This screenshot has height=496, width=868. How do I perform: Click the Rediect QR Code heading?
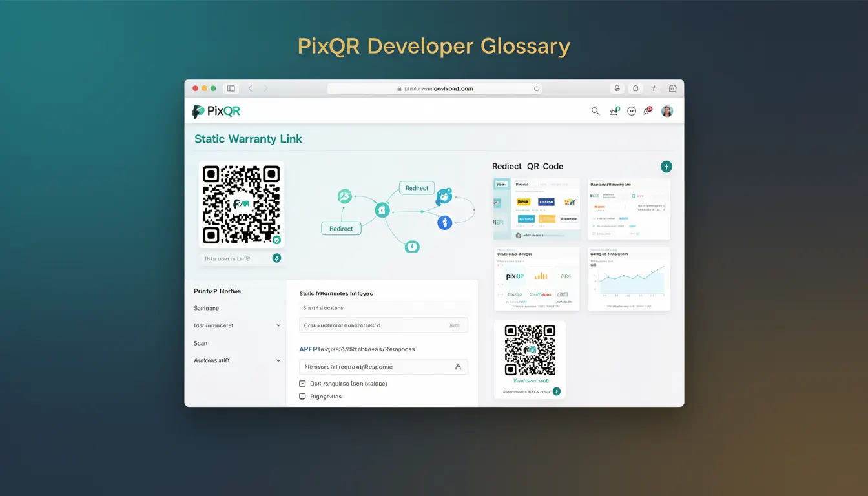[528, 166]
